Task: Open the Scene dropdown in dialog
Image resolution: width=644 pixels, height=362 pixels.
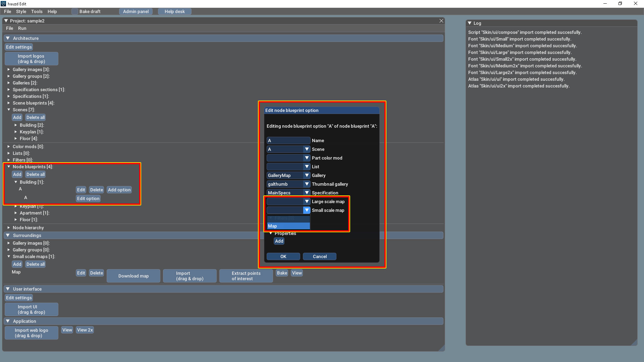Action: [x=307, y=149]
